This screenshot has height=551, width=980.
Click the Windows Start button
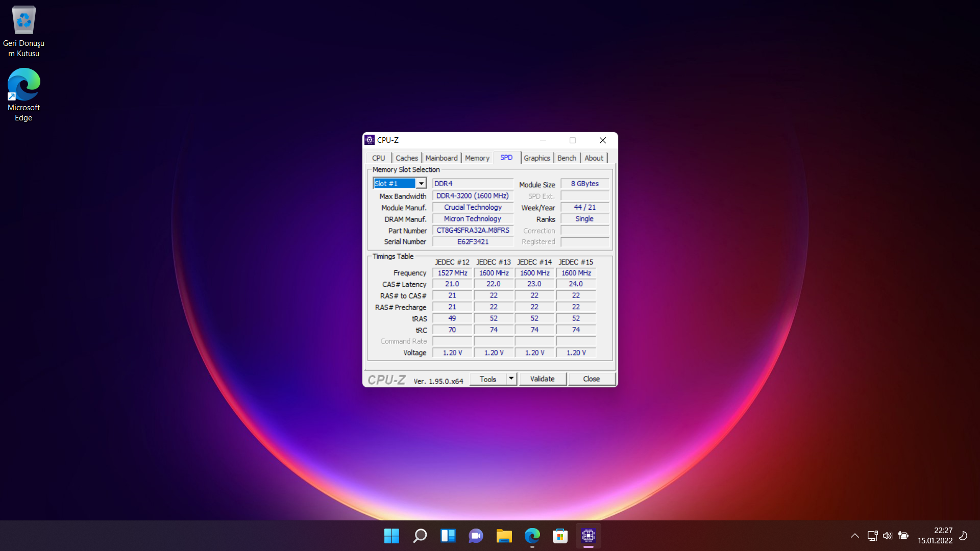(391, 536)
